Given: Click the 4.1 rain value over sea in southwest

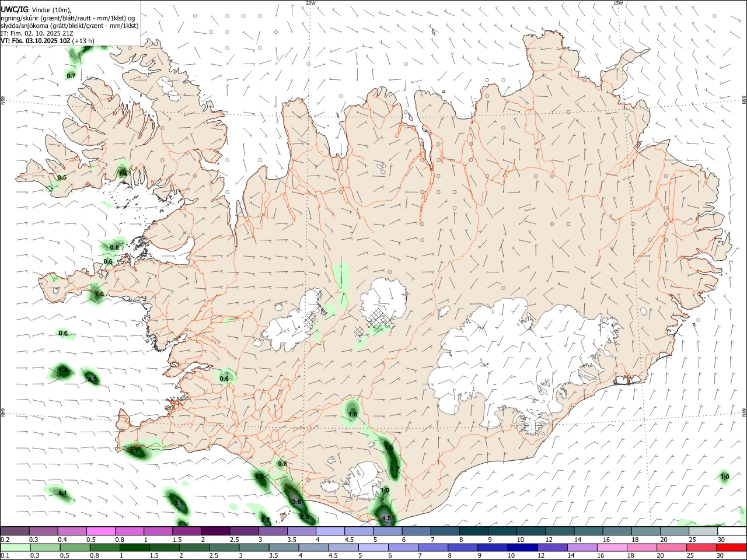Looking at the screenshot, I should click(62, 494).
